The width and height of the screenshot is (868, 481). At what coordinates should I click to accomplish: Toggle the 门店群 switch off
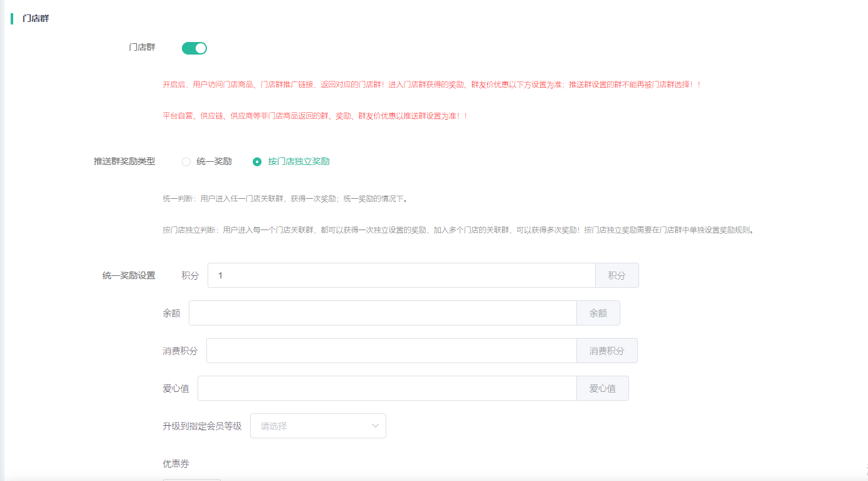pos(194,48)
